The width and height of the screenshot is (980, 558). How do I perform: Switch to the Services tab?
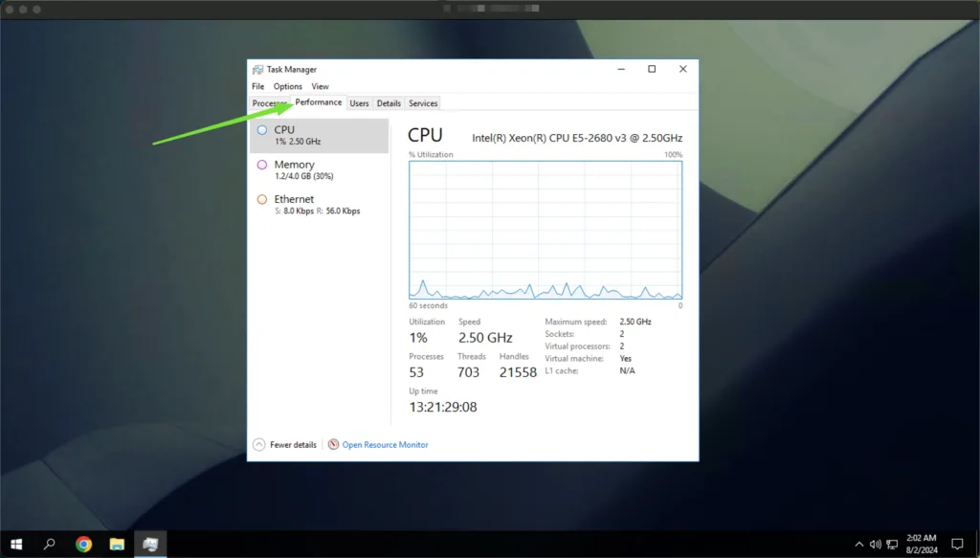pyautogui.click(x=423, y=103)
